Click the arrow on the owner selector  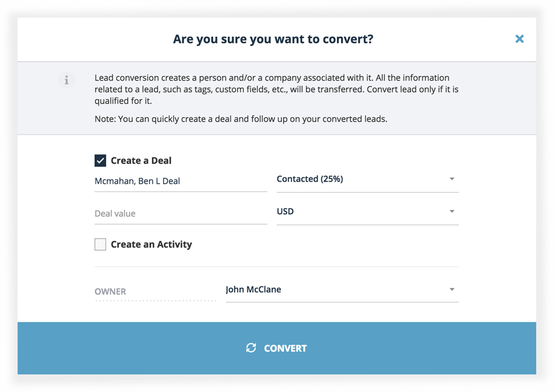[451, 290]
